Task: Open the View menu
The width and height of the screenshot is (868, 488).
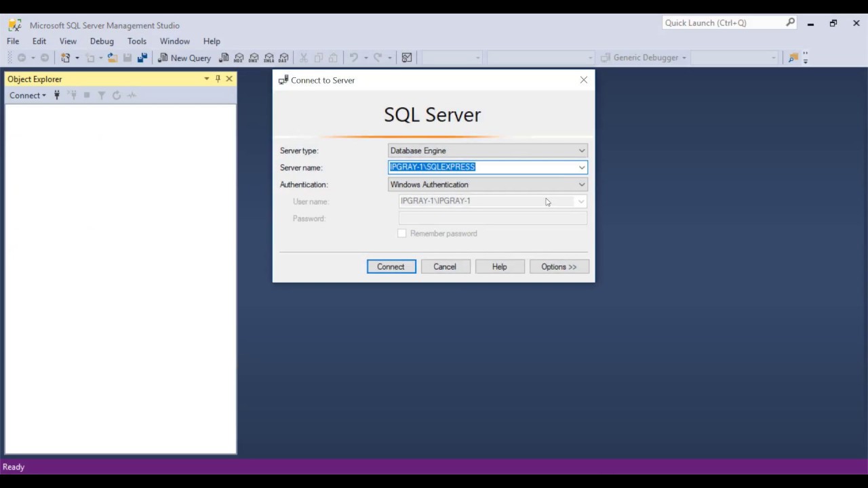Action: pyautogui.click(x=68, y=41)
